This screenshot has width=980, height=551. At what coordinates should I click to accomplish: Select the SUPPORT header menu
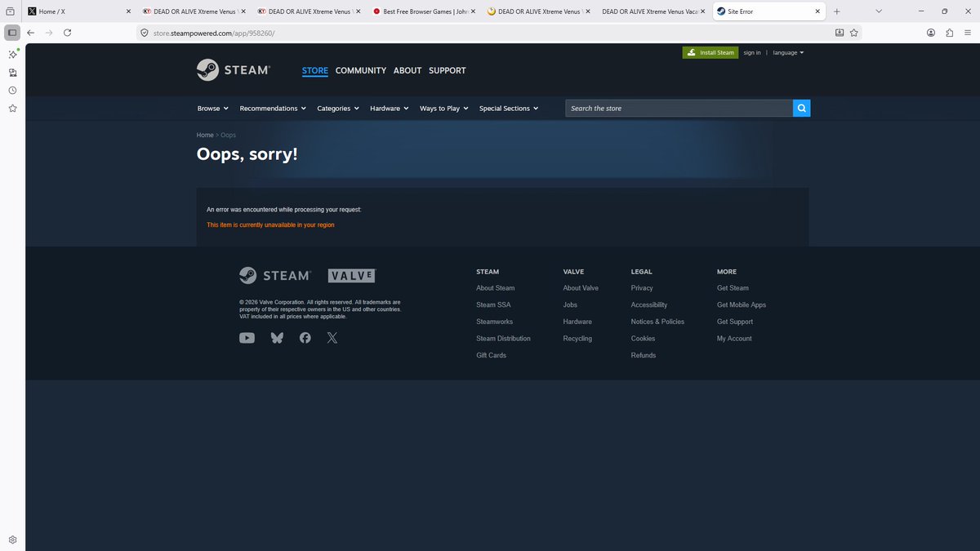click(x=448, y=70)
